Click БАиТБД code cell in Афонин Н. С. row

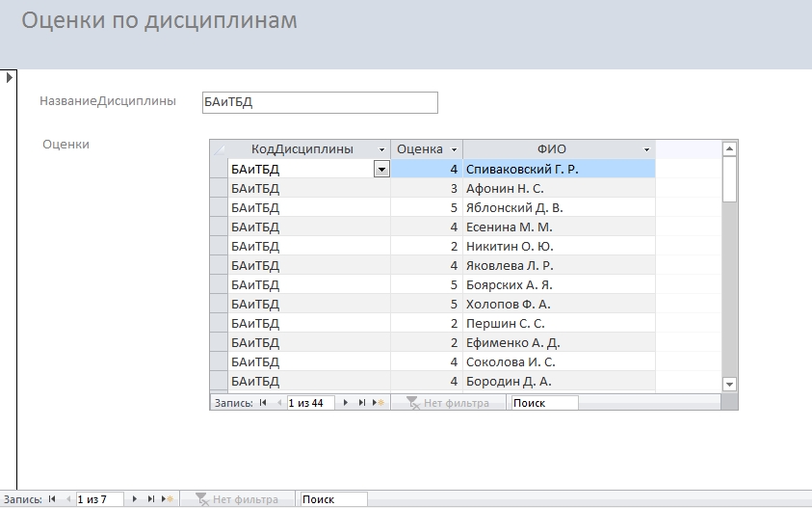point(309,188)
